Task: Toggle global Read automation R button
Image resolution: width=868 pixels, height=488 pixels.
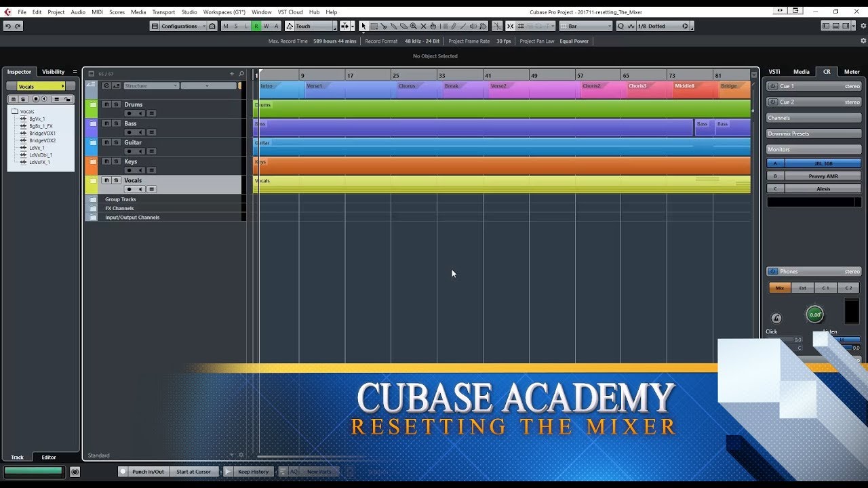Action: point(256,26)
